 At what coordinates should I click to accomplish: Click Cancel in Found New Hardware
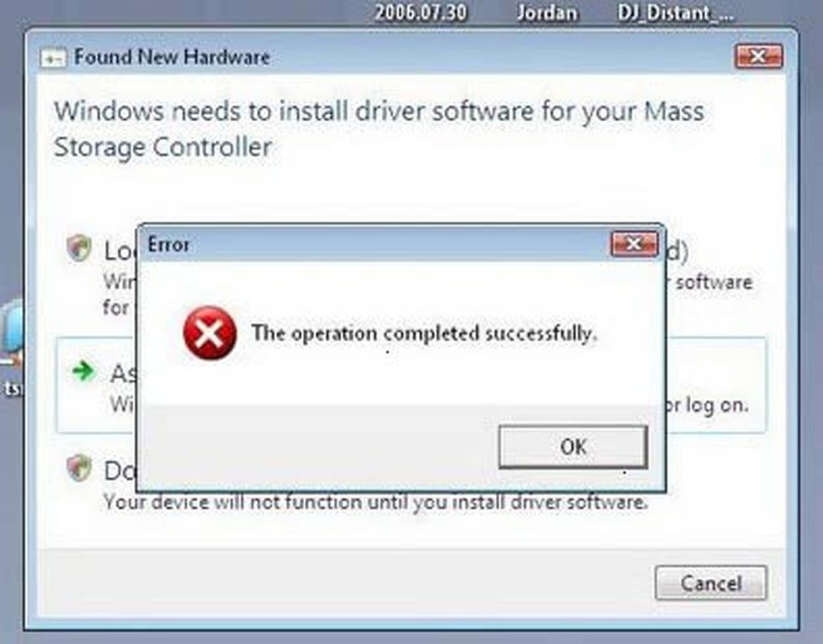[711, 583]
